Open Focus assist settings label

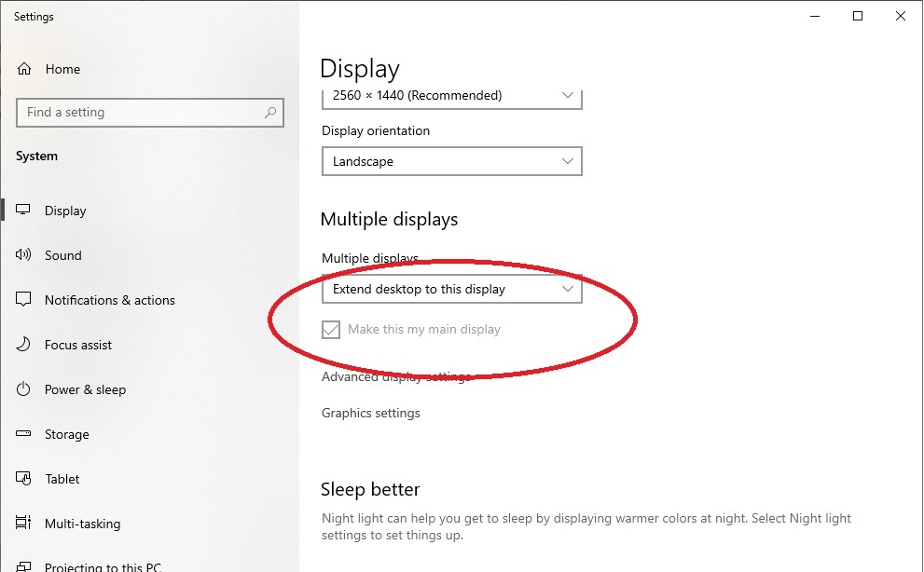(x=78, y=345)
